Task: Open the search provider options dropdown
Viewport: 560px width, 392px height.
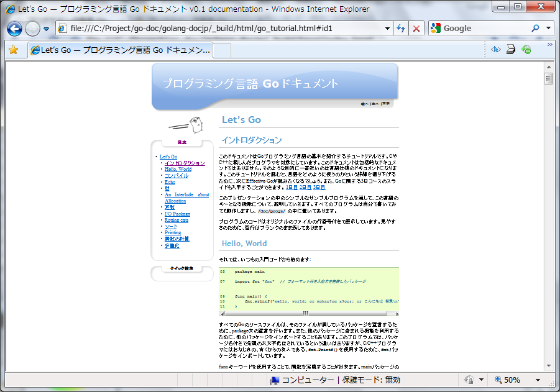Action: coord(548,28)
